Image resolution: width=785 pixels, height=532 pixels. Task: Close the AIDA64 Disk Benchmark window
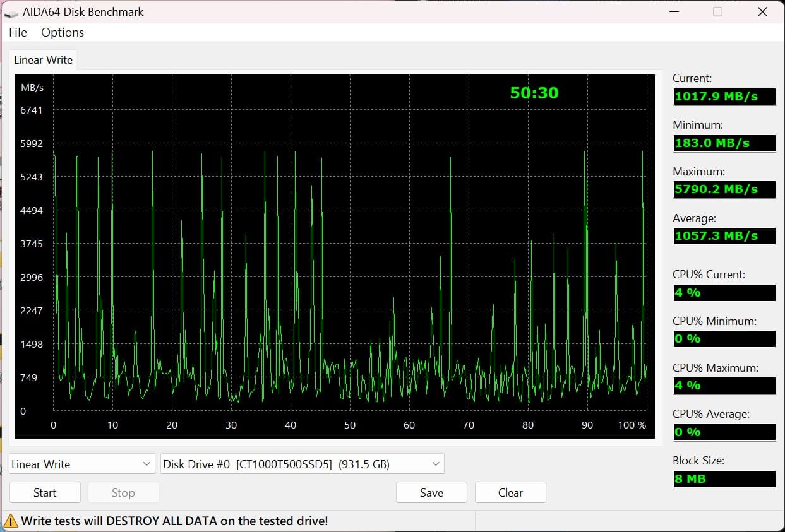coord(762,11)
